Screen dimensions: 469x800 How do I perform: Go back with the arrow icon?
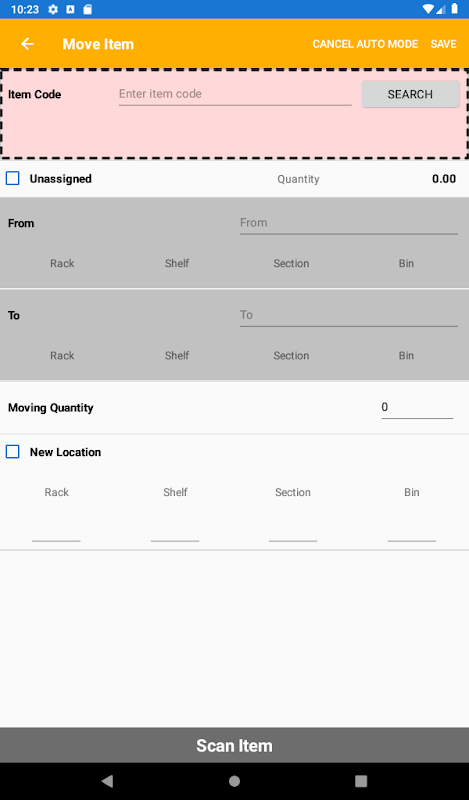tap(27, 44)
